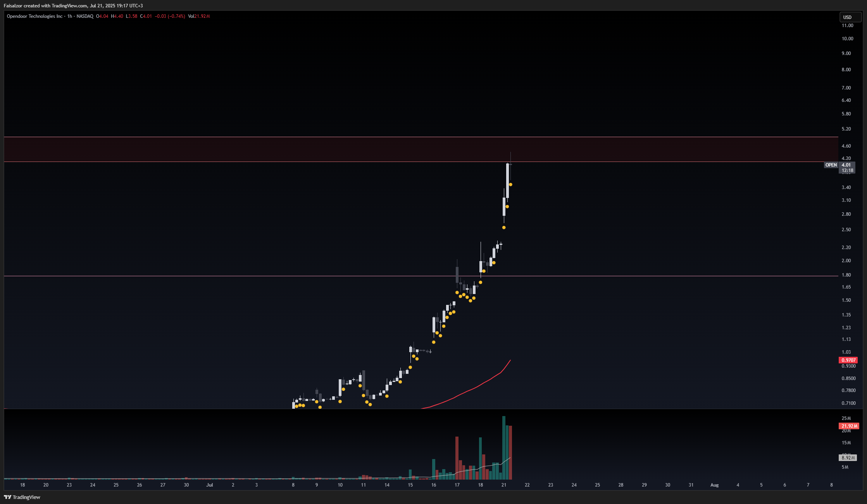Click the 0.7100 price scale label
The height and width of the screenshot is (504, 867).
point(848,403)
